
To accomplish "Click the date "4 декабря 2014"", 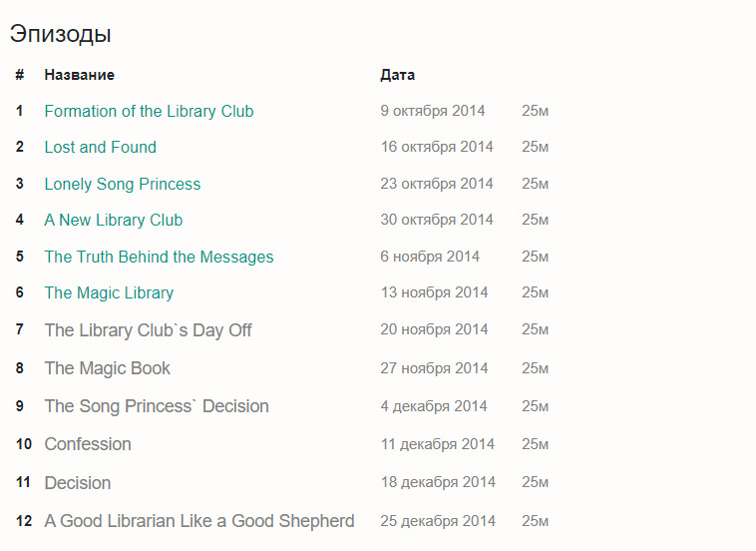I will [434, 406].
